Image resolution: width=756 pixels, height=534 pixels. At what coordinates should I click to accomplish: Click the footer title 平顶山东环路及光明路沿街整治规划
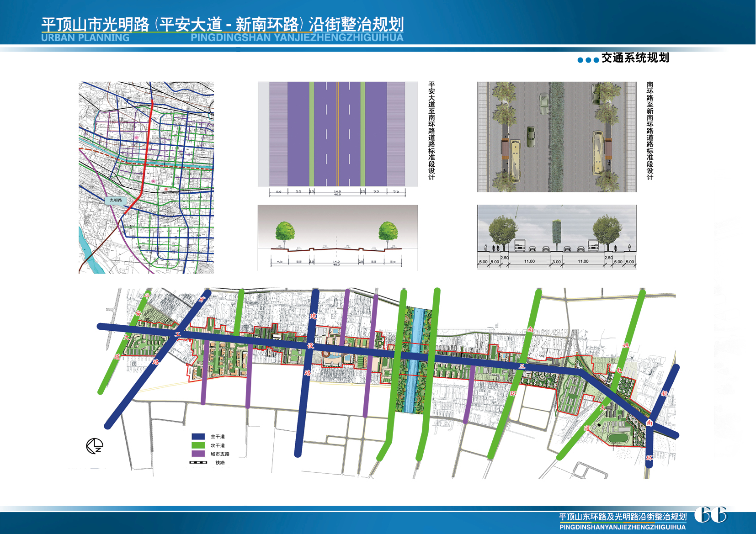(623, 517)
